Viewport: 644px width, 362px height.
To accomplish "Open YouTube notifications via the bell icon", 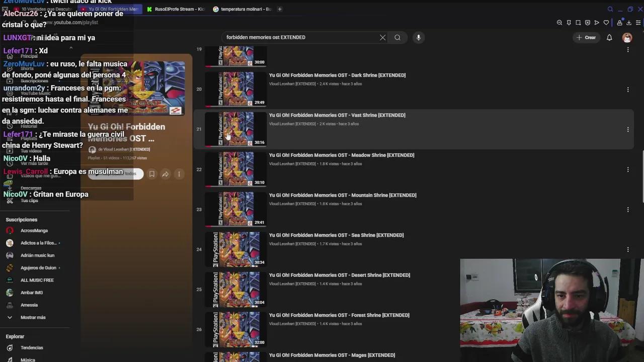I will click(609, 37).
